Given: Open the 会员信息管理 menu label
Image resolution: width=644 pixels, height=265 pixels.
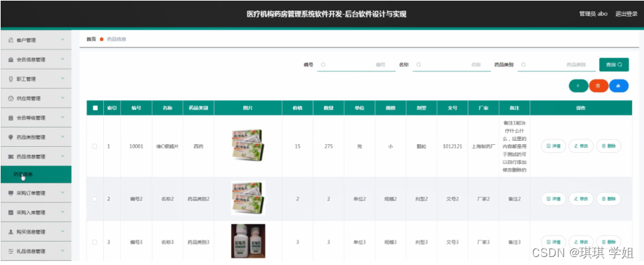Looking at the screenshot, I should pyautogui.click(x=31, y=59).
